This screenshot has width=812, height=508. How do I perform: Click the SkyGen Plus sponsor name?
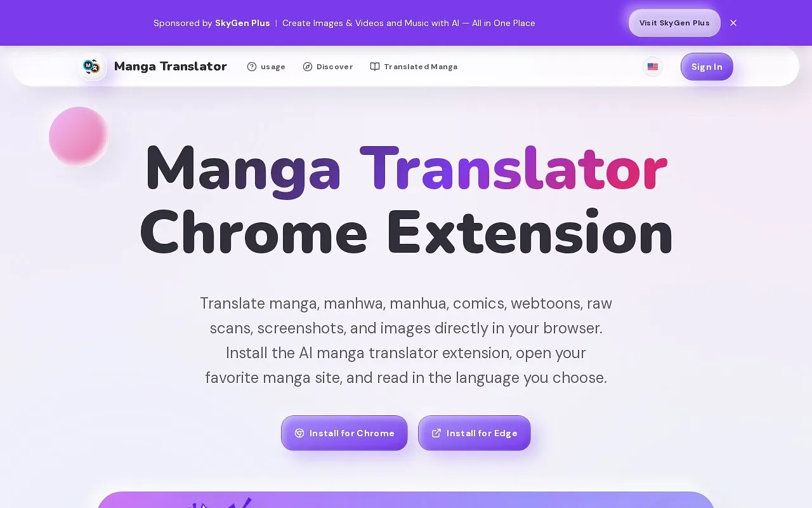[242, 23]
